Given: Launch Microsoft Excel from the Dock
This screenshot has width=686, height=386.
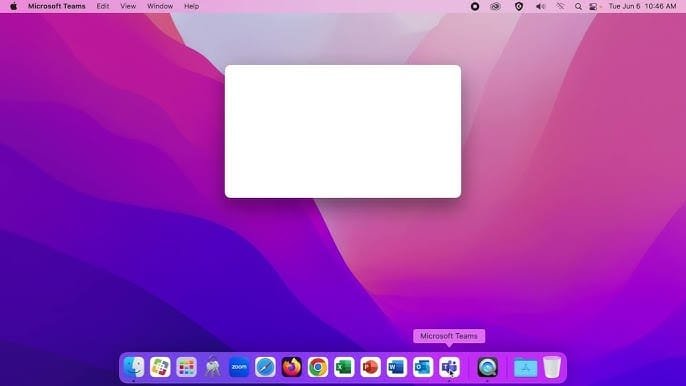Looking at the screenshot, I should pos(344,367).
